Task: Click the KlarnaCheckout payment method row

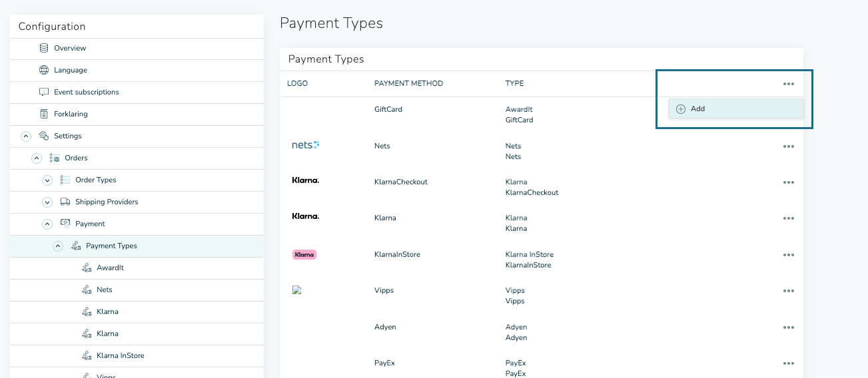Action: (x=400, y=182)
